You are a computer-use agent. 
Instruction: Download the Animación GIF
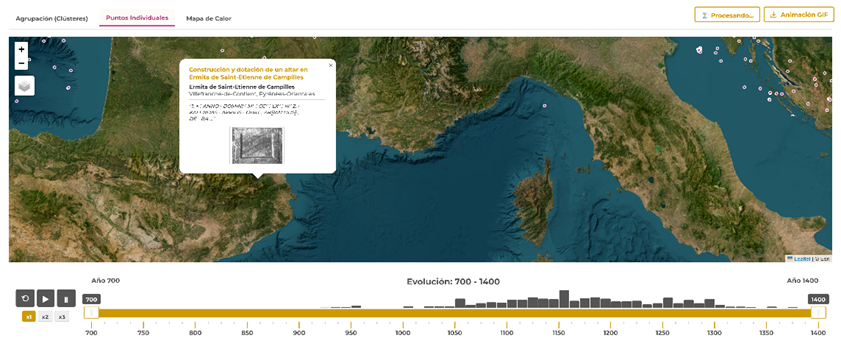799,15
